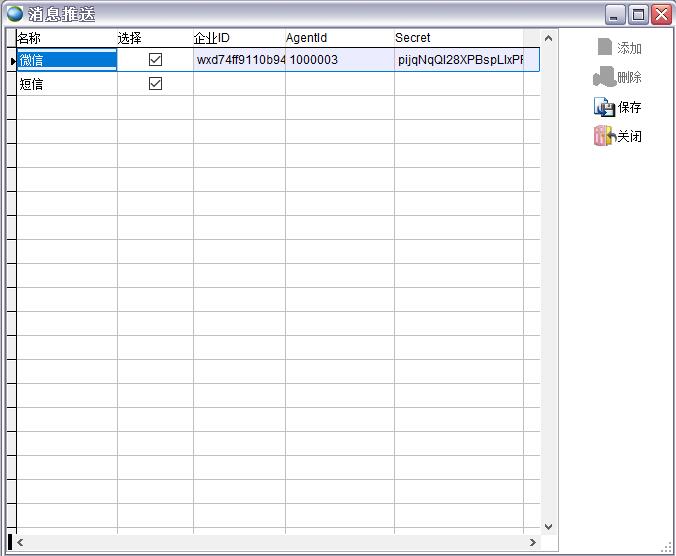Select the 短信 name cell
The height and width of the screenshot is (556, 676).
(66, 85)
